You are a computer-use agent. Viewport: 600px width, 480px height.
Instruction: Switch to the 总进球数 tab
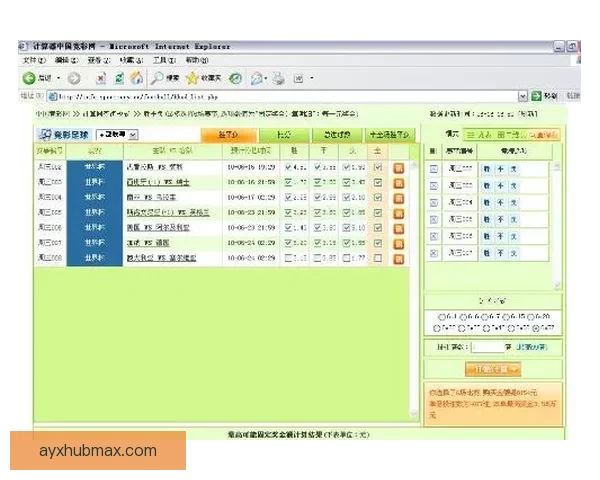pyautogui.click(x=337, y=135)
